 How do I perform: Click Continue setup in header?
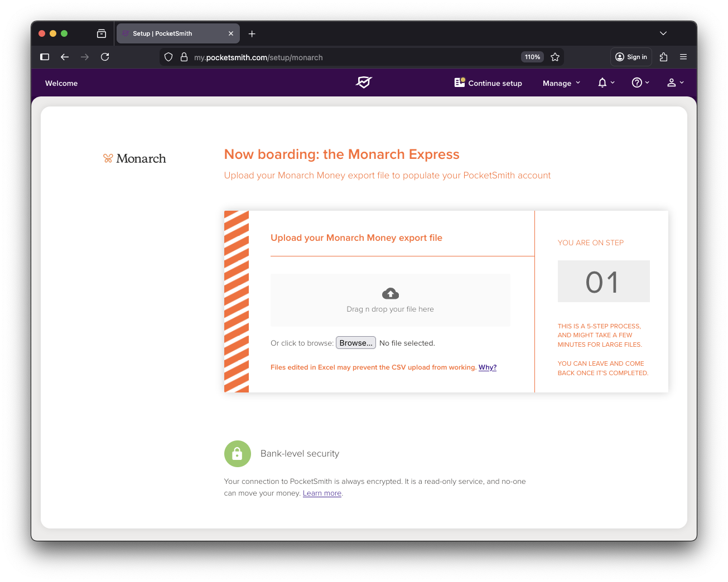click(x=488, y=83)
